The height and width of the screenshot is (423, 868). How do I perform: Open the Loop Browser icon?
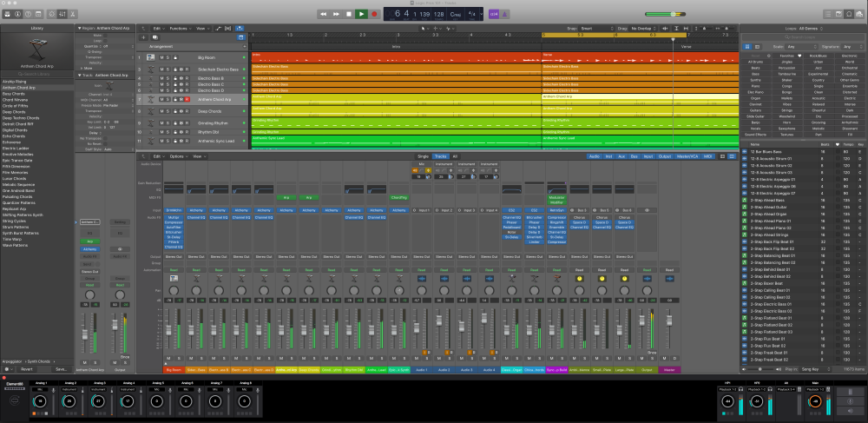pos(849,14)
